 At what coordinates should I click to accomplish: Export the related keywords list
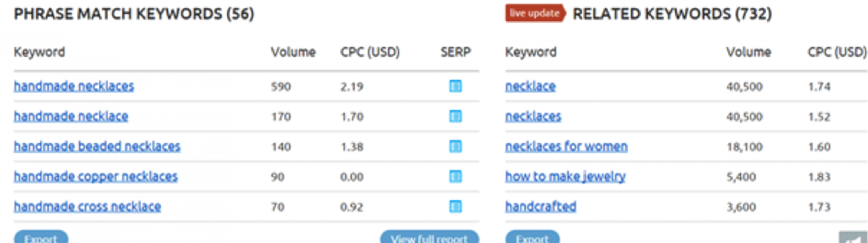[532, 237]
